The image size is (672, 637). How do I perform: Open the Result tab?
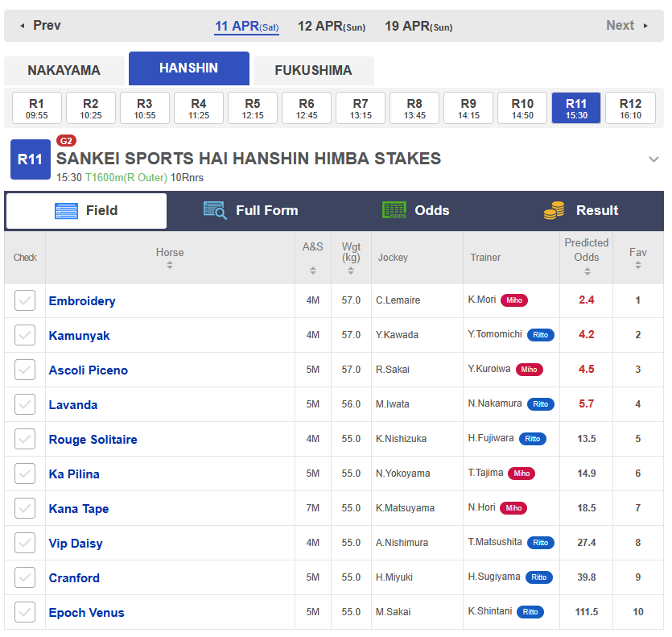pyautogui.click(x=581, y=211)
